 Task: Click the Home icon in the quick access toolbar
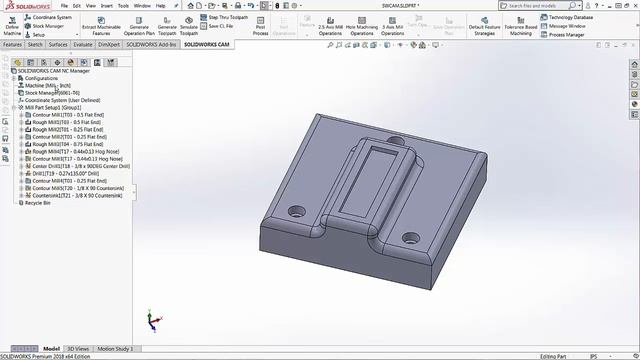[190, 6]
